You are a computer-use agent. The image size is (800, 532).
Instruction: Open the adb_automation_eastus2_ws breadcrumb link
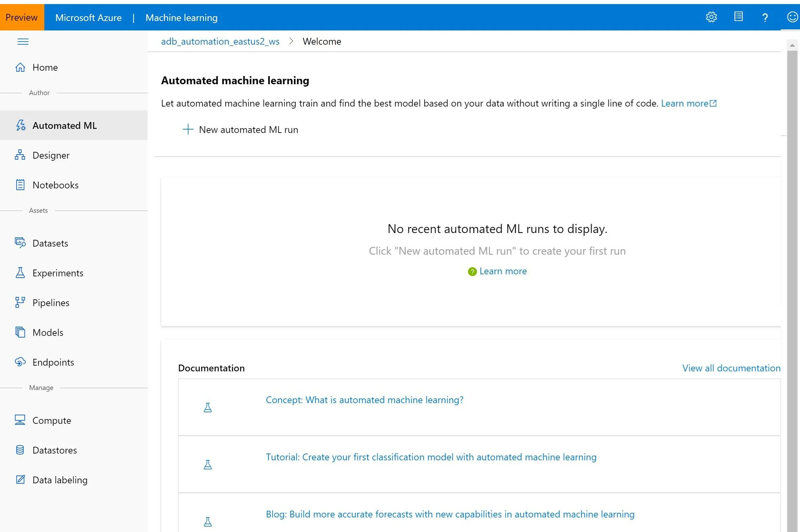pos(220,41)
